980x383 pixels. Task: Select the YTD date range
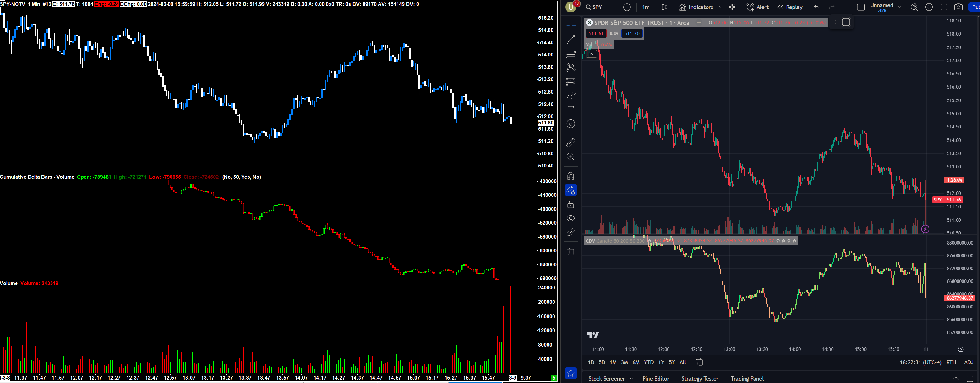point(649,362)
